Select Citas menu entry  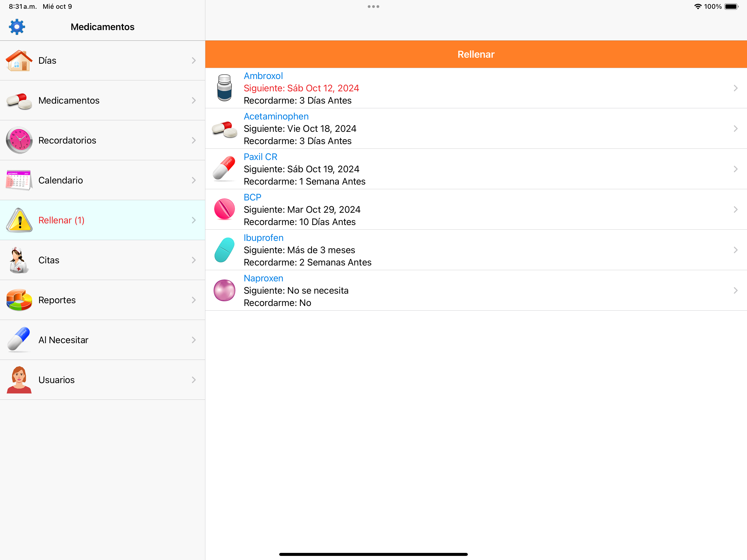[102, 260]
